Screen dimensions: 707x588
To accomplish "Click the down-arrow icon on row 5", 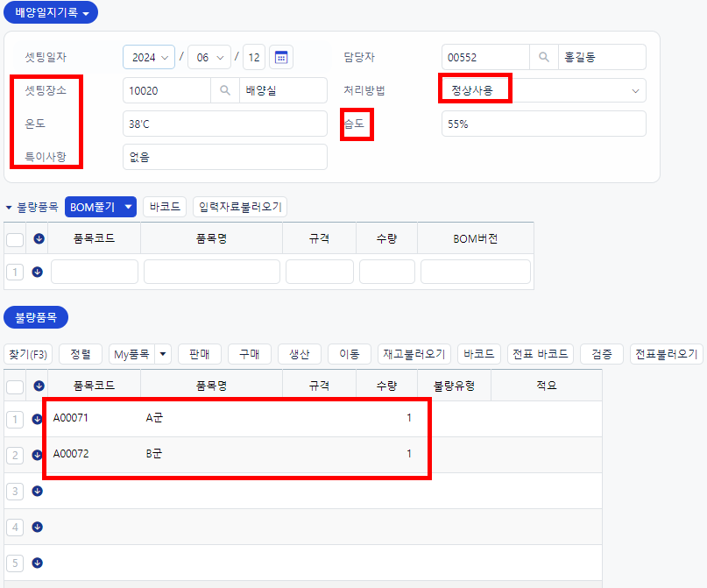I will (38, 563).
